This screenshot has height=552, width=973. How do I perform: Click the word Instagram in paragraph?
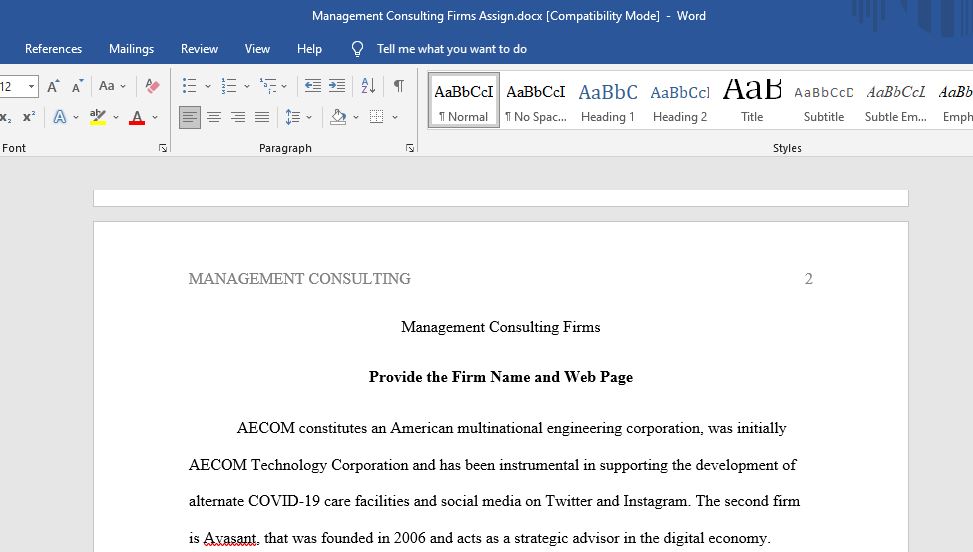(657, 501)
